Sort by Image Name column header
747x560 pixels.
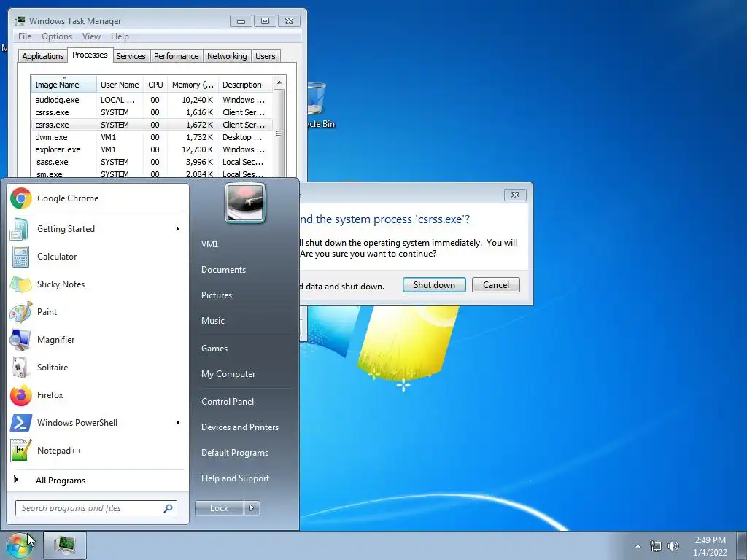(64, 85)
